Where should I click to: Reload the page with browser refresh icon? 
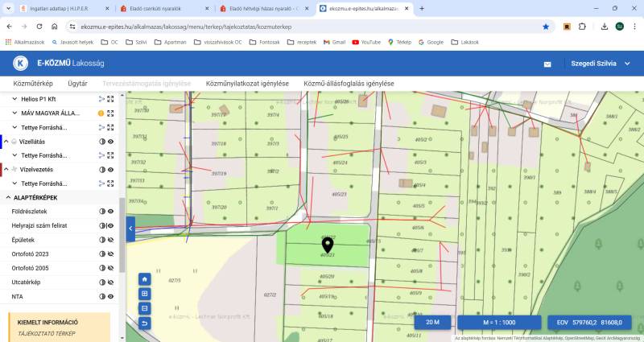tap(39, 27)
